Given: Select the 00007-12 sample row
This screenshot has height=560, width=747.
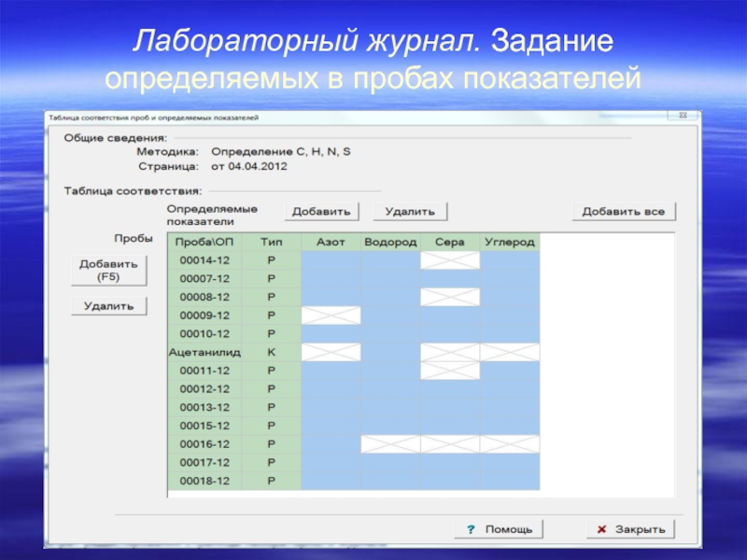Looking at the screenshot, I should (354, 279).
